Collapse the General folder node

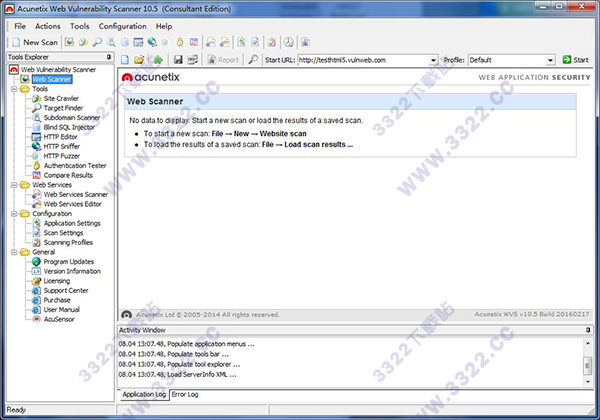(14, 252)
